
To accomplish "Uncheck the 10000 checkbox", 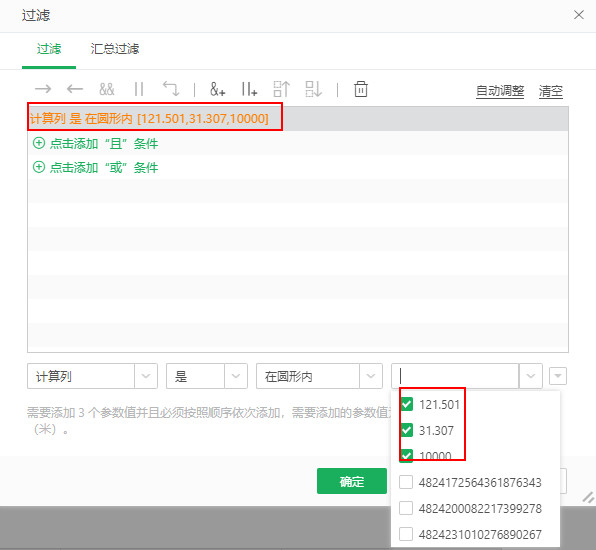I will click(406, 455).
